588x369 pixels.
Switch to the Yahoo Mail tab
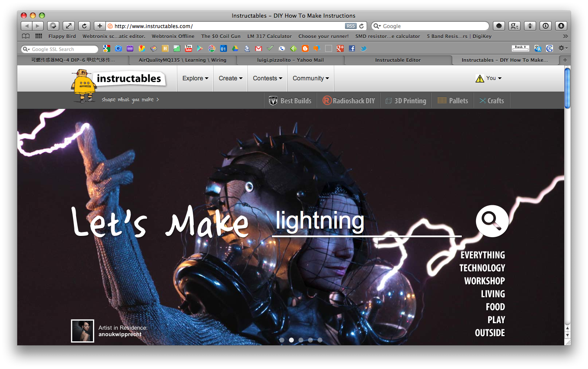[x=290, y=60]
